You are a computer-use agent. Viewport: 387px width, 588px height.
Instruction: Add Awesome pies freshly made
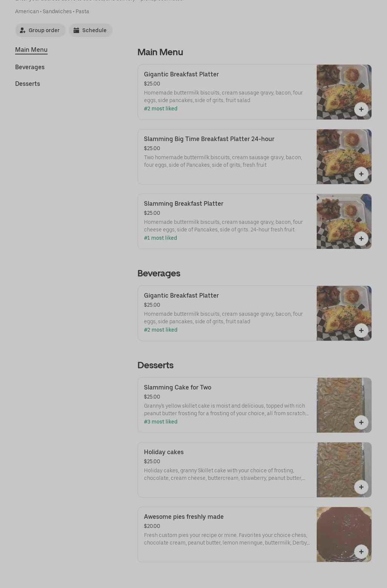(361, 552)
